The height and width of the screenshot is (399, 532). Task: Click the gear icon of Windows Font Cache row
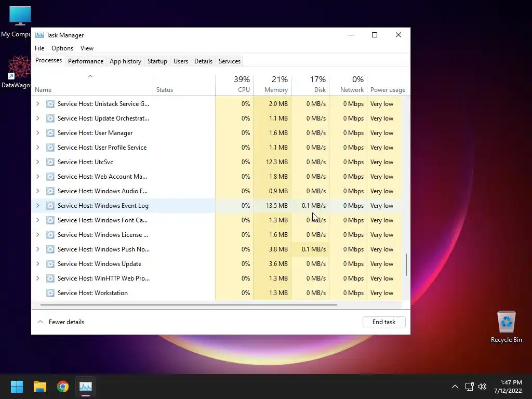[50, 220]
